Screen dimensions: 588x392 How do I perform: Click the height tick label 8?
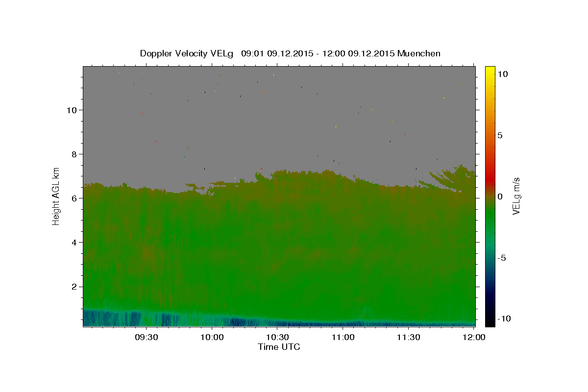pyautogui.click(x=74, y=154)
